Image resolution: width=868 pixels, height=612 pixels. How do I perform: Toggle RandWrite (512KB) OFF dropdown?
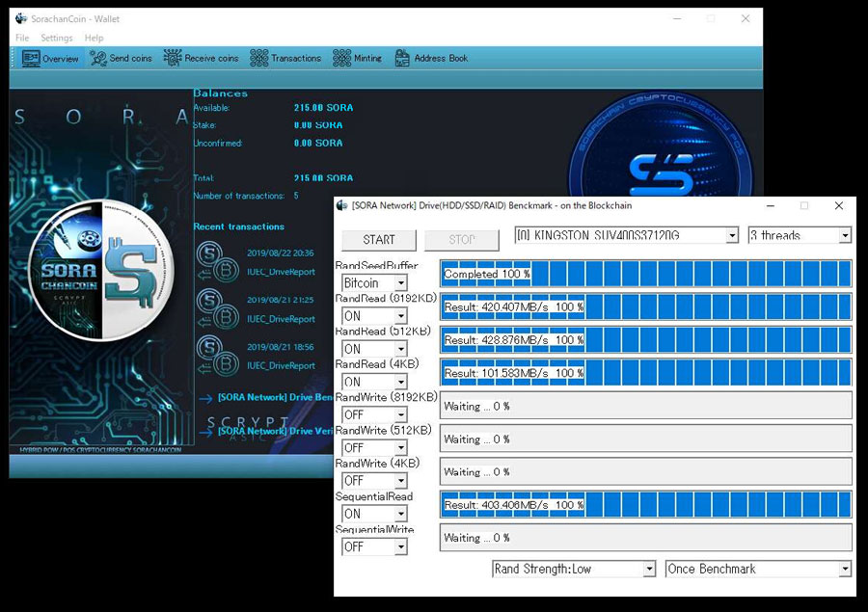click(374, 447)
